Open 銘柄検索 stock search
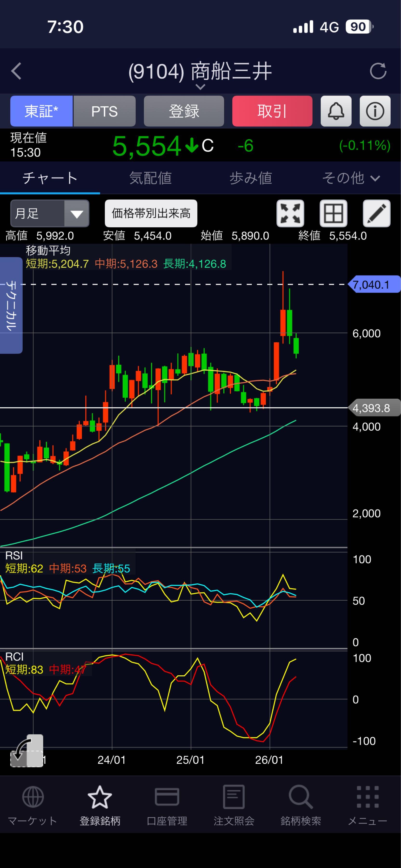The height and width of the screenshot is (868, 401). (301, 805)
